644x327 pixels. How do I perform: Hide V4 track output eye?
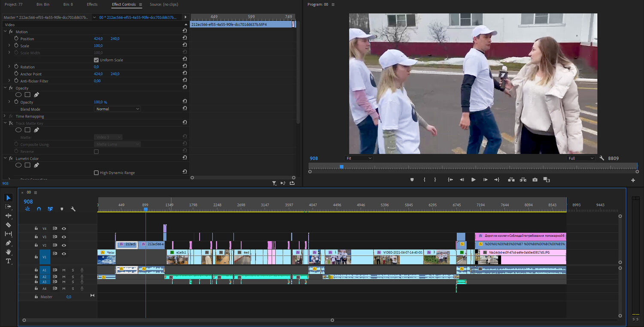64,228
